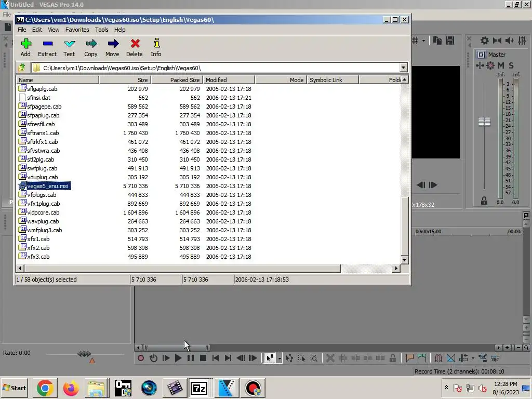Screen dimensions: 532x399
Task: Solo the Master bus with S button
Action: click(511, 65)
